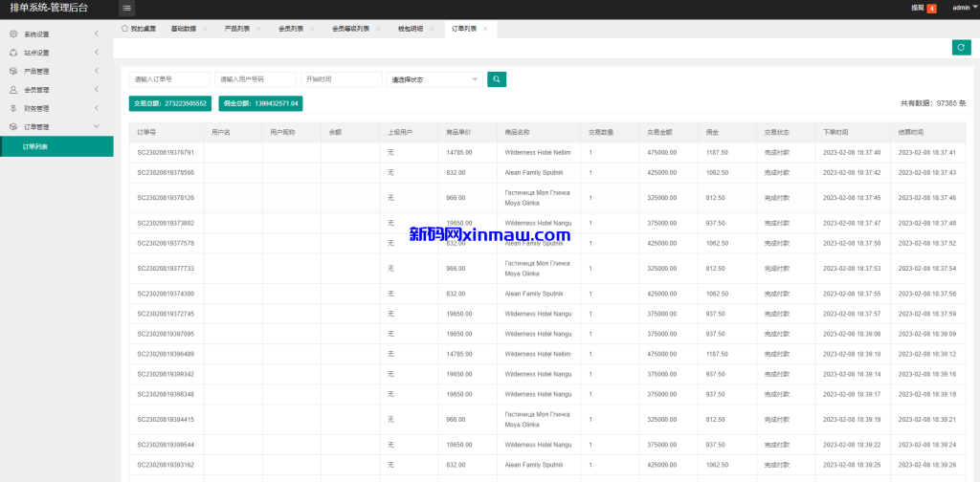
Task: Click the 请输入订单号 input field
Action: pyautogui.click(x=170, y=79)
